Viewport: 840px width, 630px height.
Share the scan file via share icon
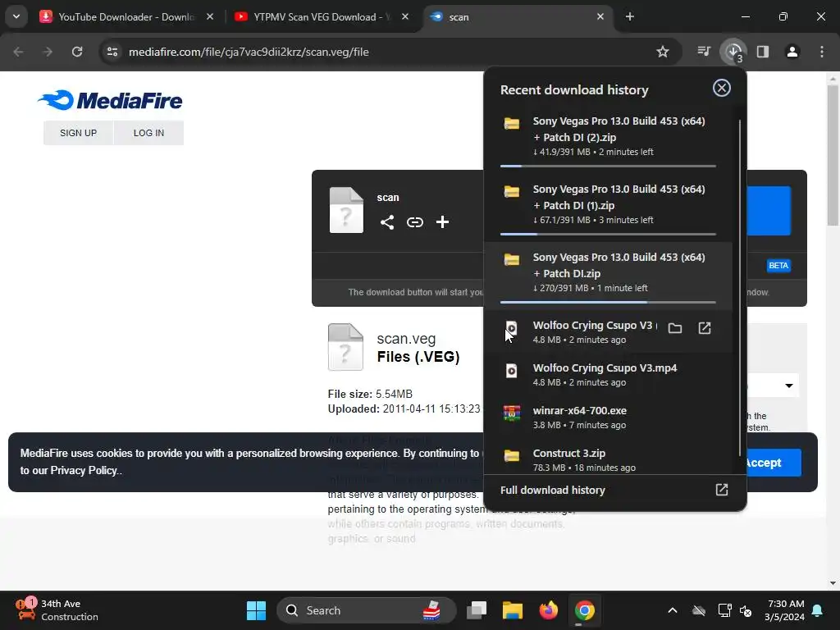point(387,222)
